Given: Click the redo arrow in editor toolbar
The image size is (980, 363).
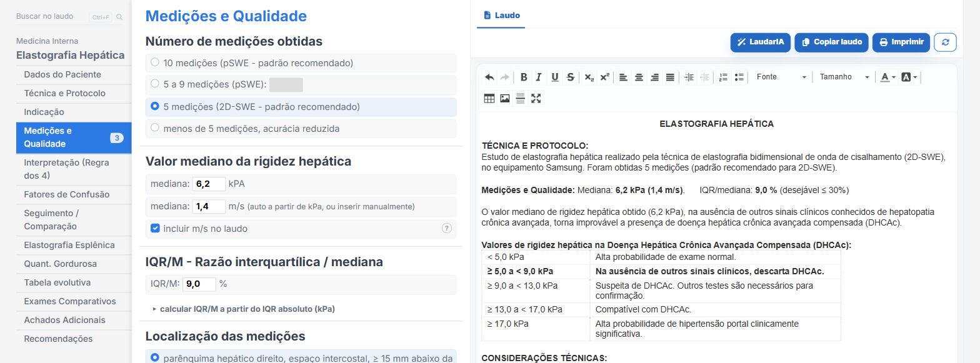Looking at the screenshot, I should coord(504,77).
